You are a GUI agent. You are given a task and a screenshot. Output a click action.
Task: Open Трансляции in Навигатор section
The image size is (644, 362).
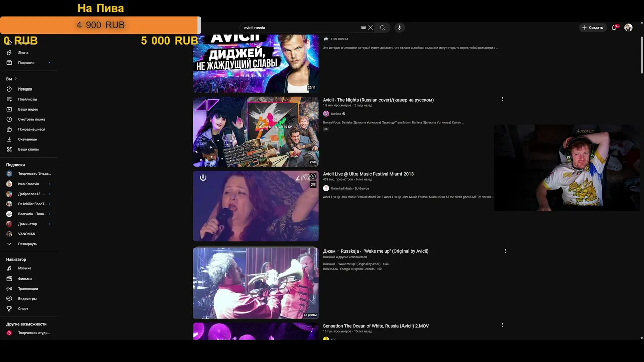pos(28,289)
